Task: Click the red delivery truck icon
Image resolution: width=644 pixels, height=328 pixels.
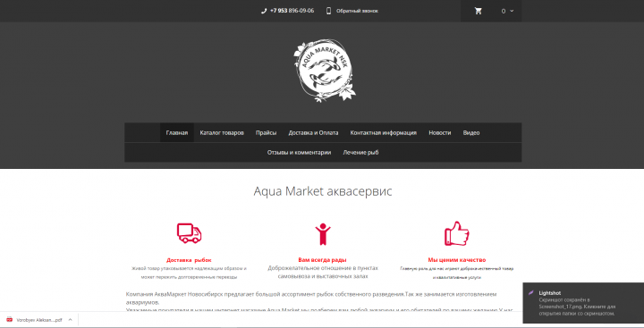Action: click(189, 233)
